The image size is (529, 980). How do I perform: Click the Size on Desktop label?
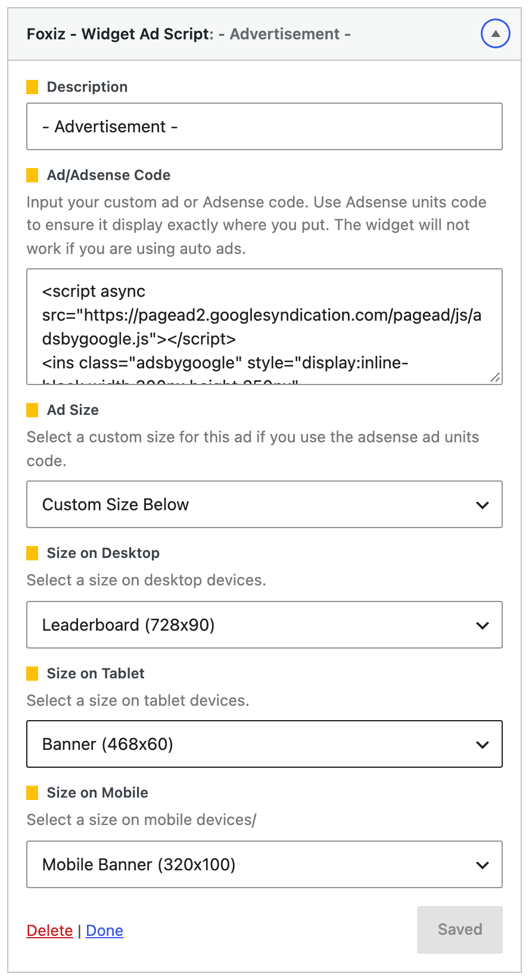coord(103,553)
